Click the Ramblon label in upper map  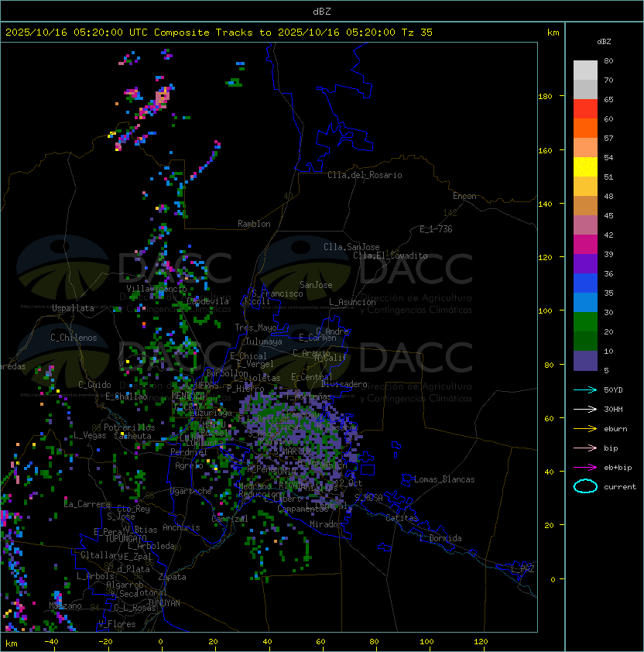tap(254, 224)
